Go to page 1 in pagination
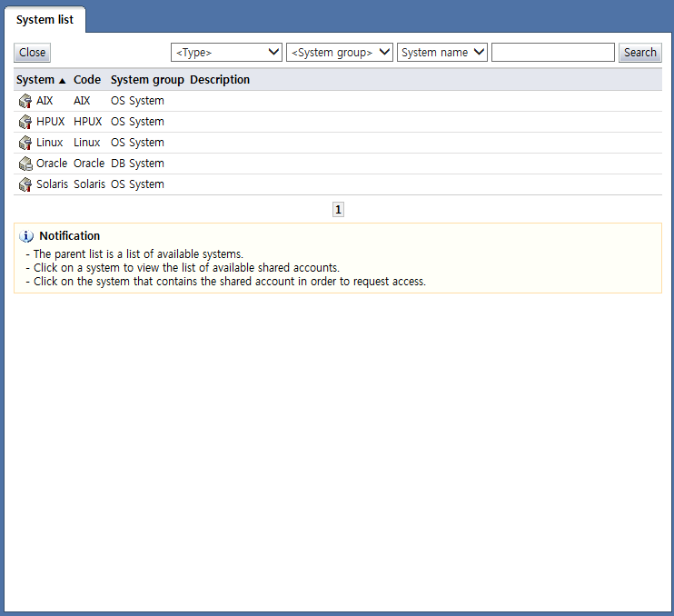Screen dimensions: 674x616 (338, 210)
